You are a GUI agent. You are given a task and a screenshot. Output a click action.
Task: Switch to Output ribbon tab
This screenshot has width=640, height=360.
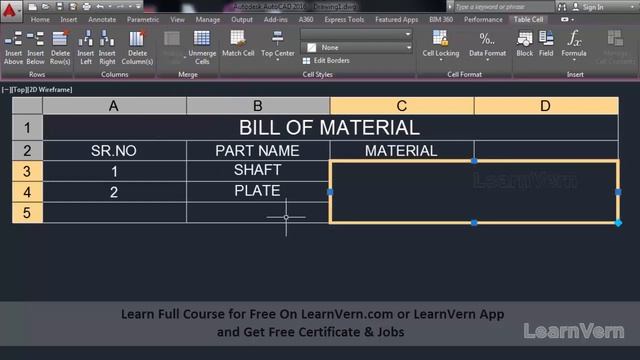242,20
